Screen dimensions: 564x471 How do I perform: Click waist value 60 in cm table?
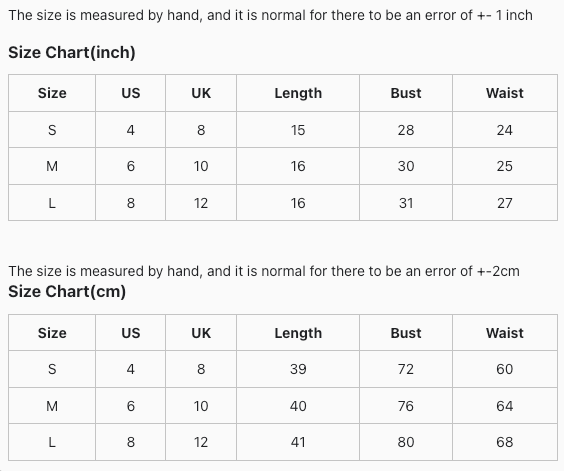click(x=505, y=369)
